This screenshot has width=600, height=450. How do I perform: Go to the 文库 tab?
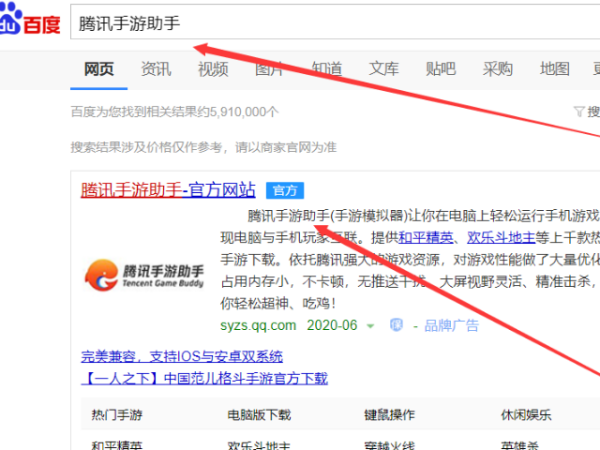383,69
